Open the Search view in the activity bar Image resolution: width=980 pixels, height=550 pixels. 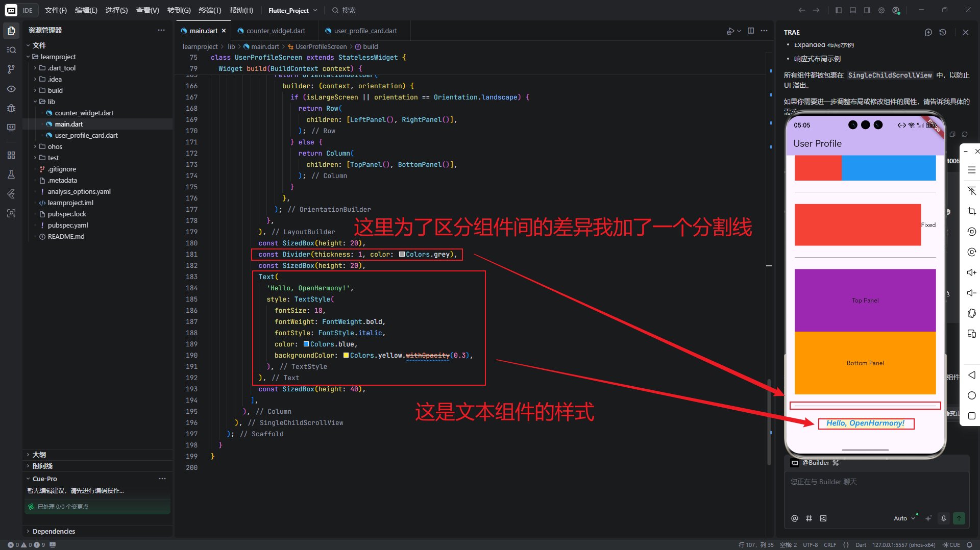point(11,49)
